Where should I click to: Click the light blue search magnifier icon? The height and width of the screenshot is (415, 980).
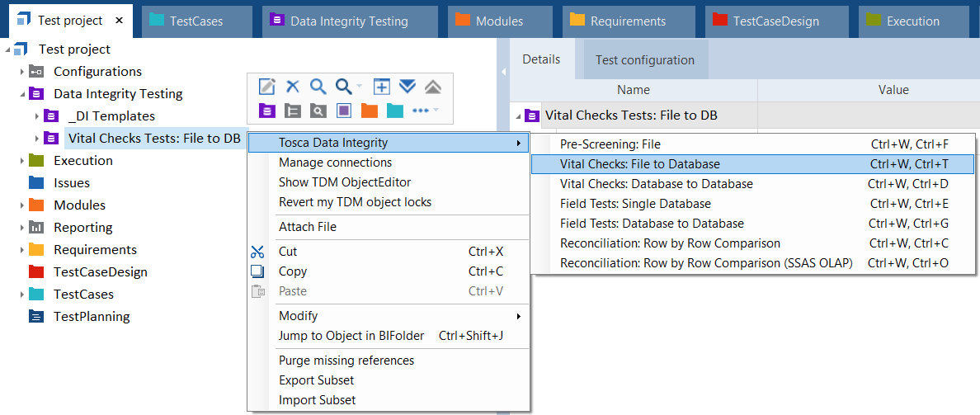point(318,87)
